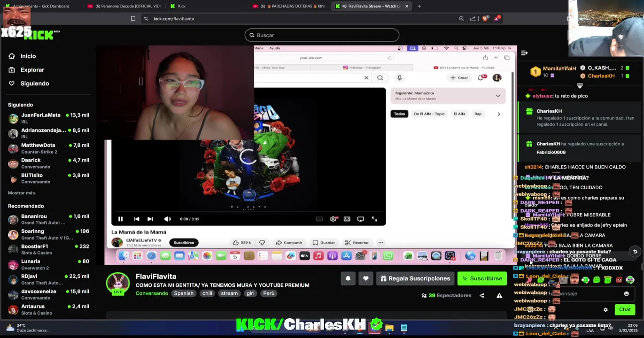The width and height of the screenshot is (644, 338).
Task: Expand gift leaderboard arrow in chat
Action: click(580, 86)
